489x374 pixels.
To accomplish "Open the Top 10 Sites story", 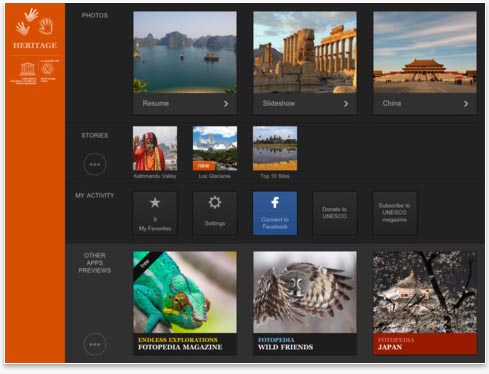I will (x=275, y=148).
